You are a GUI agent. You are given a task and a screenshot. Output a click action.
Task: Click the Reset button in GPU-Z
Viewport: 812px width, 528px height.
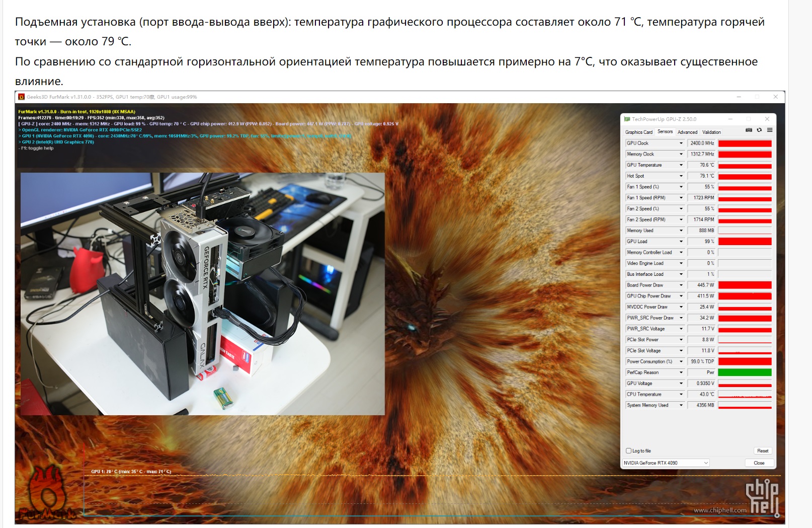coord(763,451)
